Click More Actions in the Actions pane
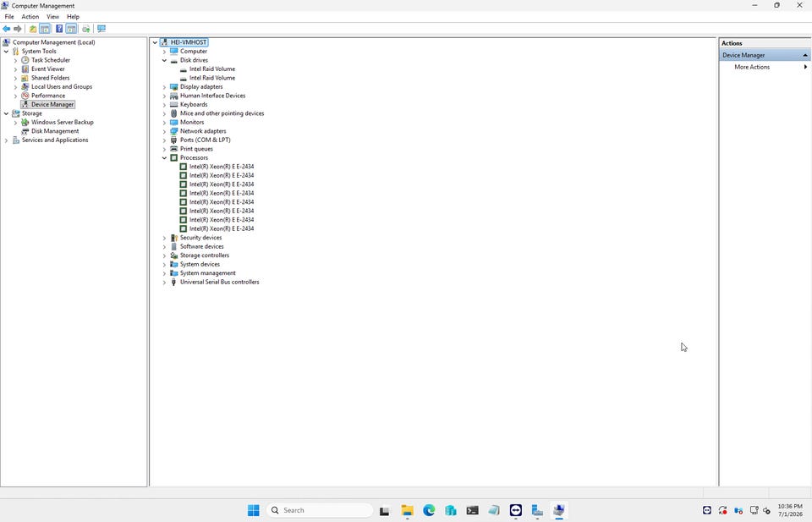Screen dimensions: 812x522 [x=752, y=67]
